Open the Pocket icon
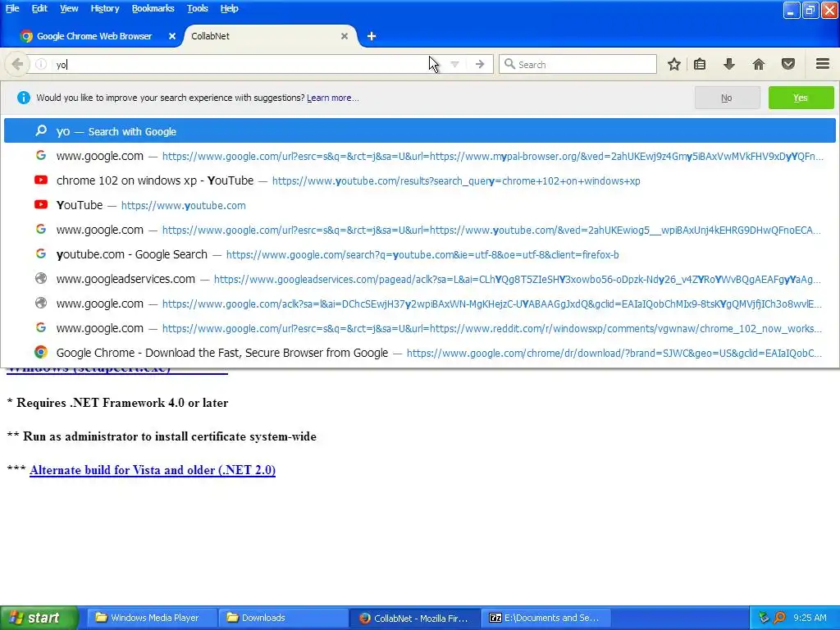The height and width of the screenshot is (630, 840). (x=787, y=64)
